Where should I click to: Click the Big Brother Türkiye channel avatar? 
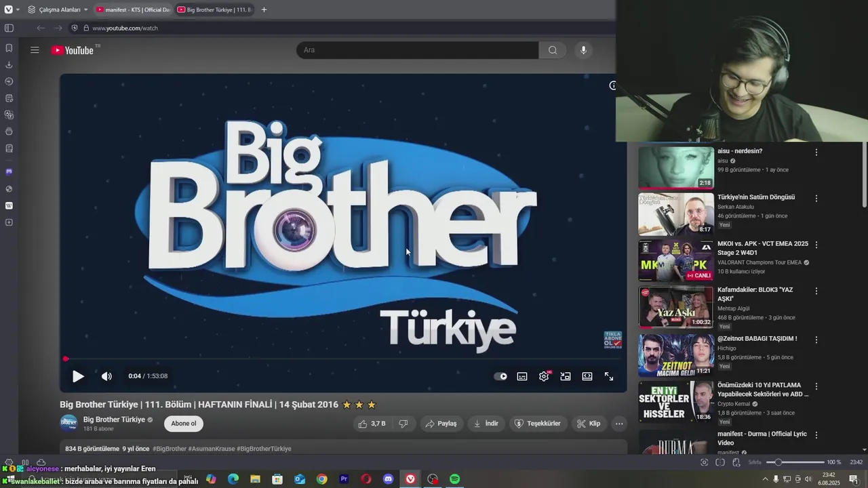(68, 424)
